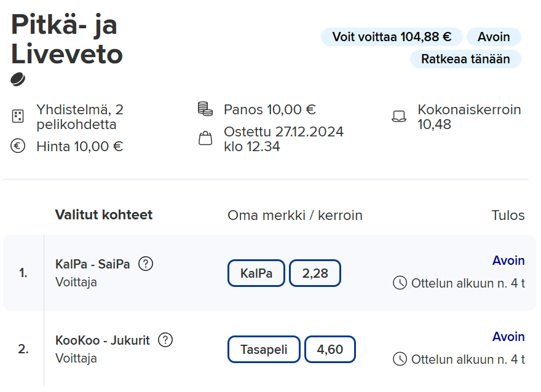Screen dimensions: 541x392
Task: Click the 4,60 odds chip
Action: point(330,349)
